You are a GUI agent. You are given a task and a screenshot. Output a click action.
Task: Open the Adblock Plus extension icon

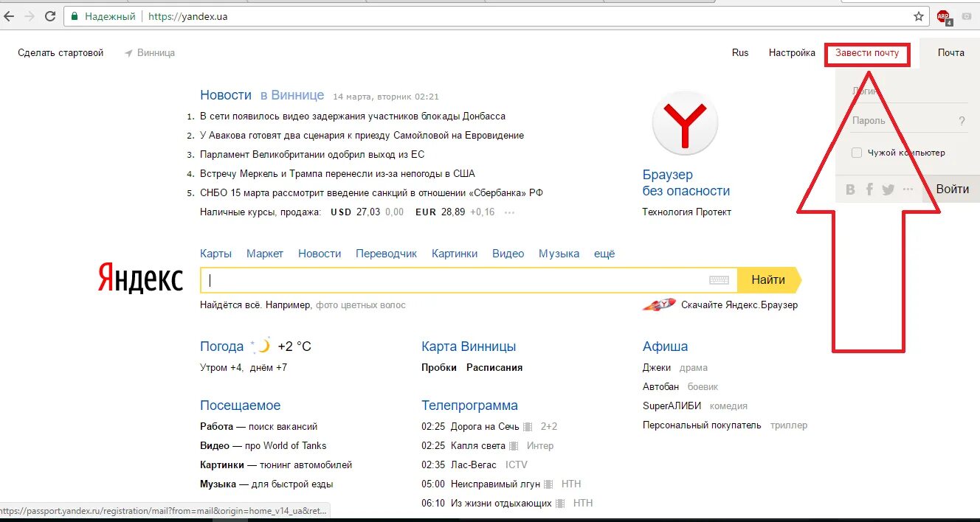[x=944, y=17]
